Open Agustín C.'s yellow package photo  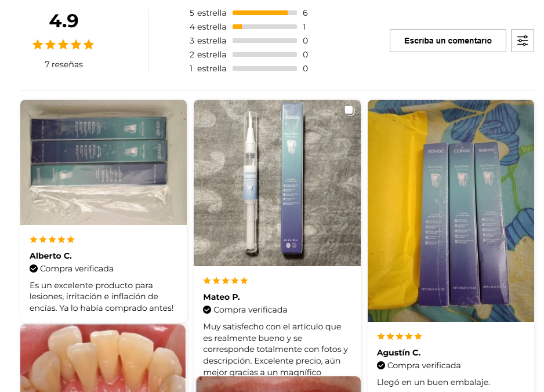click(451, 210)
